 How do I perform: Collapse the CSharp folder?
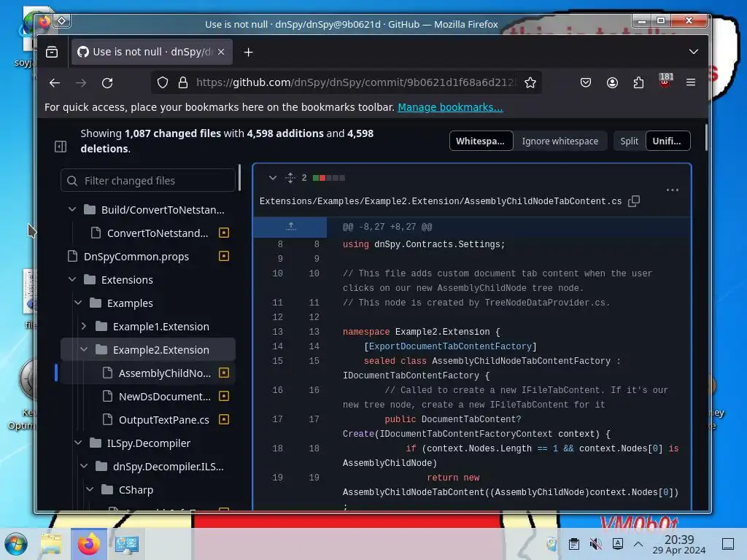click(89, 489)
